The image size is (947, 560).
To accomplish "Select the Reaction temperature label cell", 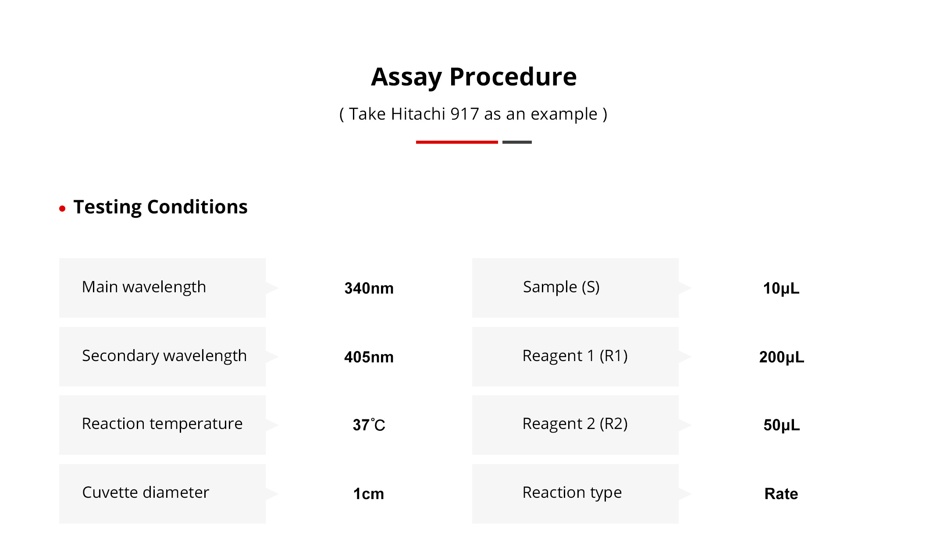I will pos(162,425).
